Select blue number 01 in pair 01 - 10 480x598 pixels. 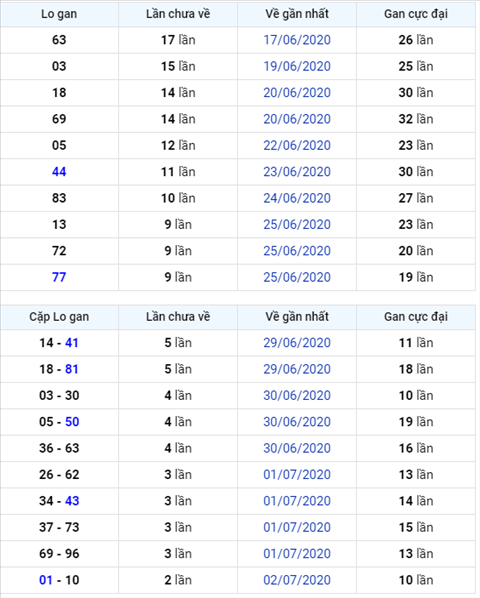pos(46,580)
